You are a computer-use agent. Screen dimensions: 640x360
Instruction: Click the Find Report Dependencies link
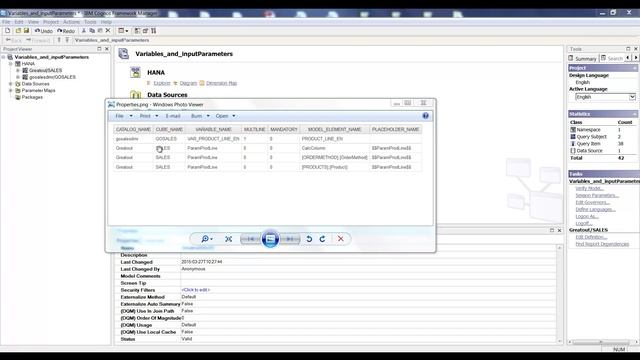pyautogui.click(x=602, y=244)
